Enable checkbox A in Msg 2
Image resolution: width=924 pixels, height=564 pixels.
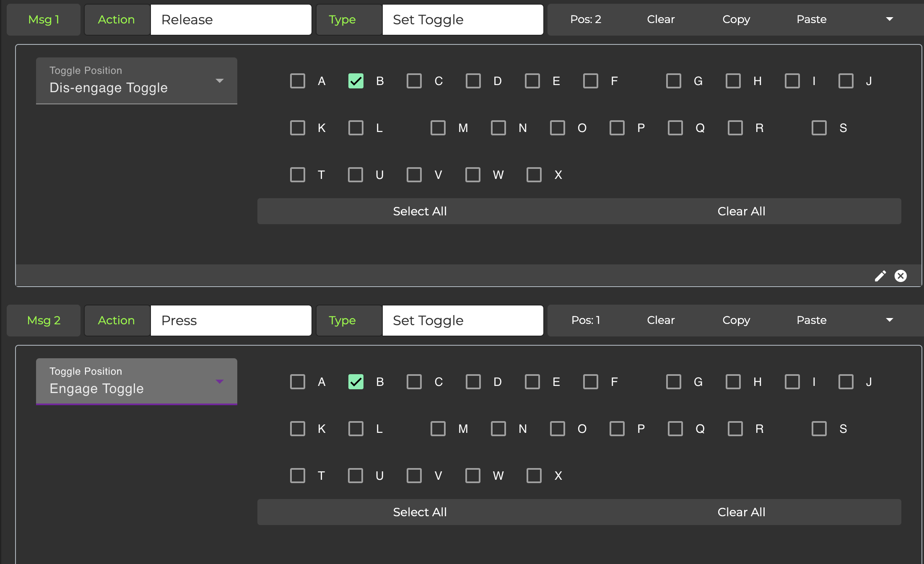(298, 382)
